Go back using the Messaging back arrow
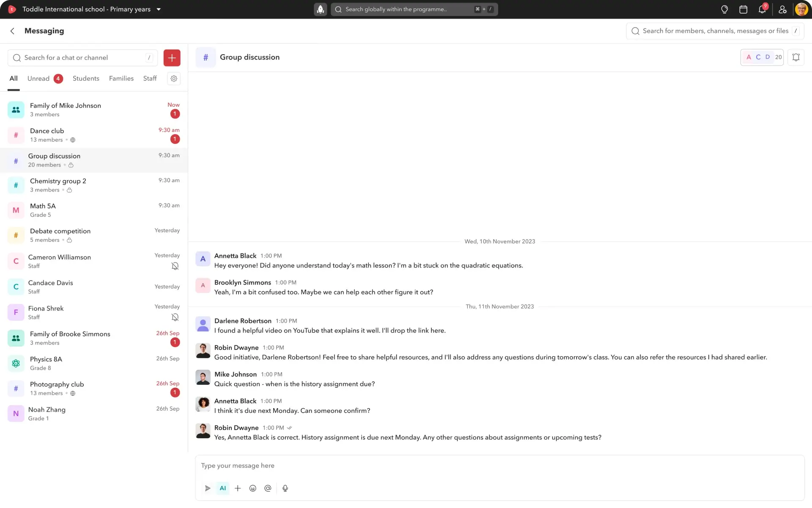This screenshot has width=812, height=508. pyautogui.click(x=12, y=31)
